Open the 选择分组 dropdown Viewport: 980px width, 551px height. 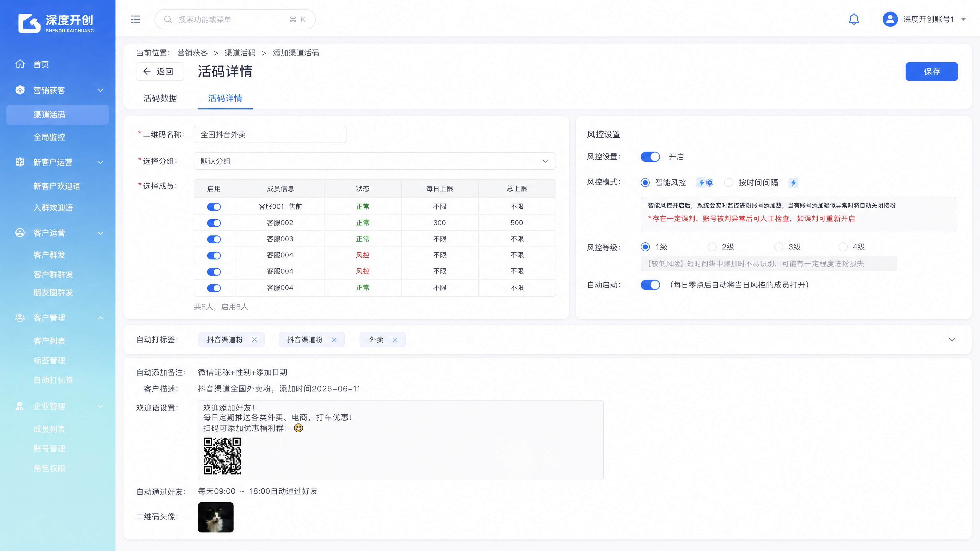(375, 161)
